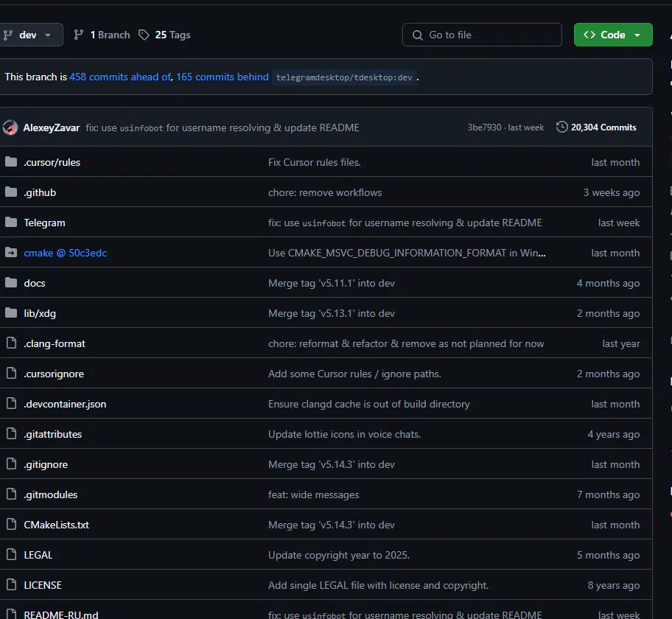
Task: Open the LICENSE file
Action: [43, 585]
